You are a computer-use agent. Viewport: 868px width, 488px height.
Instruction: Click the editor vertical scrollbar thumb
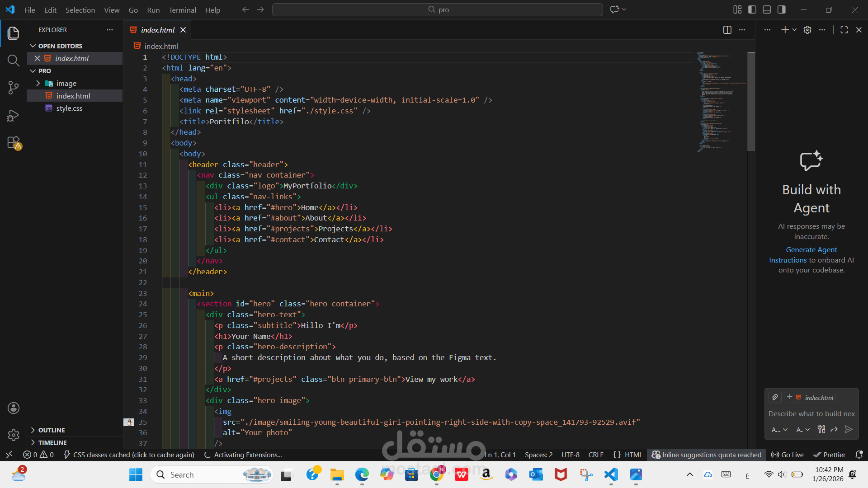click(751, 102)
